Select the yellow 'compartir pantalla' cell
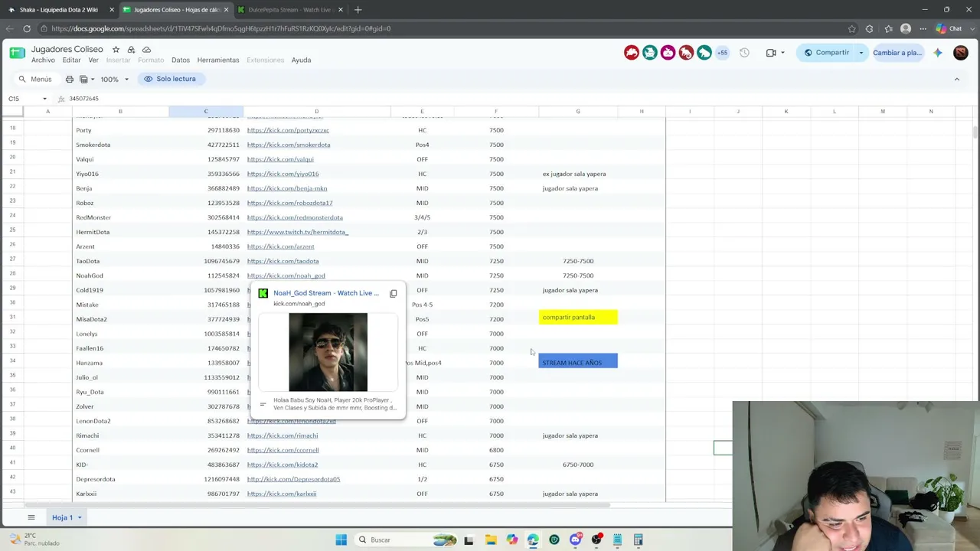This screenshot has width=980, height=551. [578, 318]
